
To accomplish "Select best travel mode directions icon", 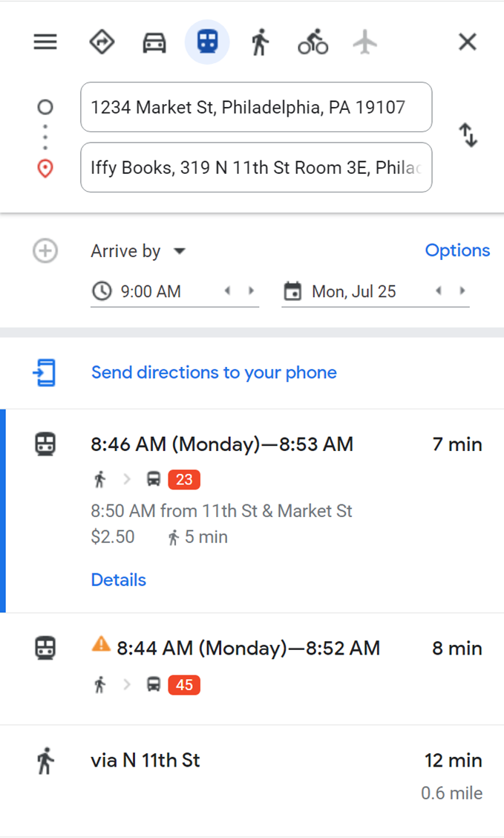I will point(102,42).
